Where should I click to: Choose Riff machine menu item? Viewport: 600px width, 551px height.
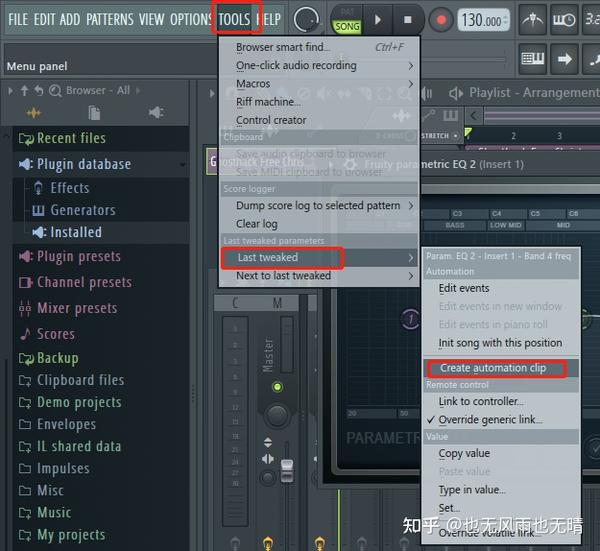point(319,102)
